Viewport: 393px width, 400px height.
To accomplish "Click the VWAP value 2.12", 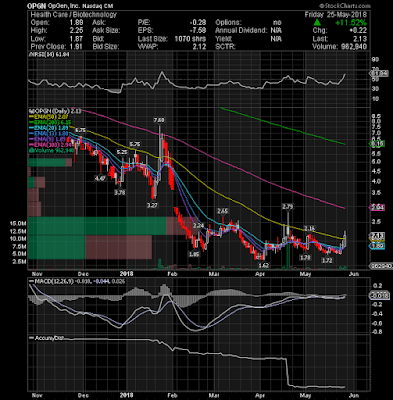I will pyautogui.click(x=199, y=47).
